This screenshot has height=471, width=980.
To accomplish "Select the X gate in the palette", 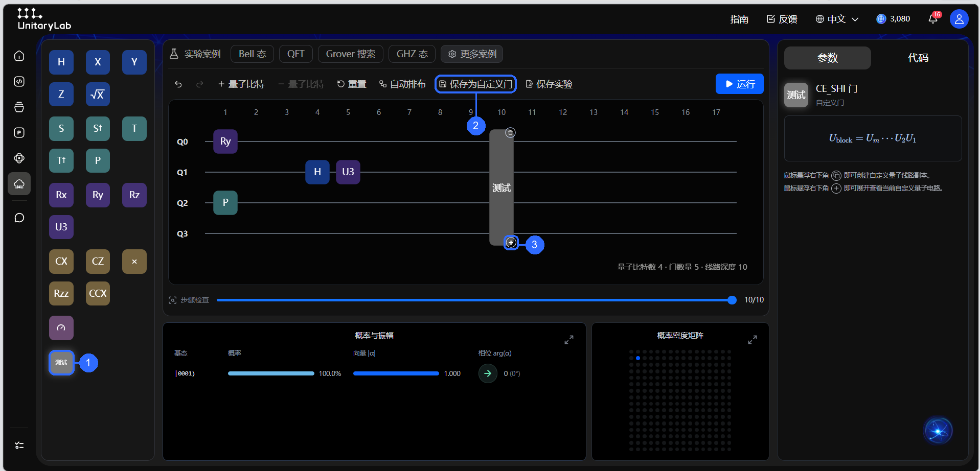I will [98, 62].
